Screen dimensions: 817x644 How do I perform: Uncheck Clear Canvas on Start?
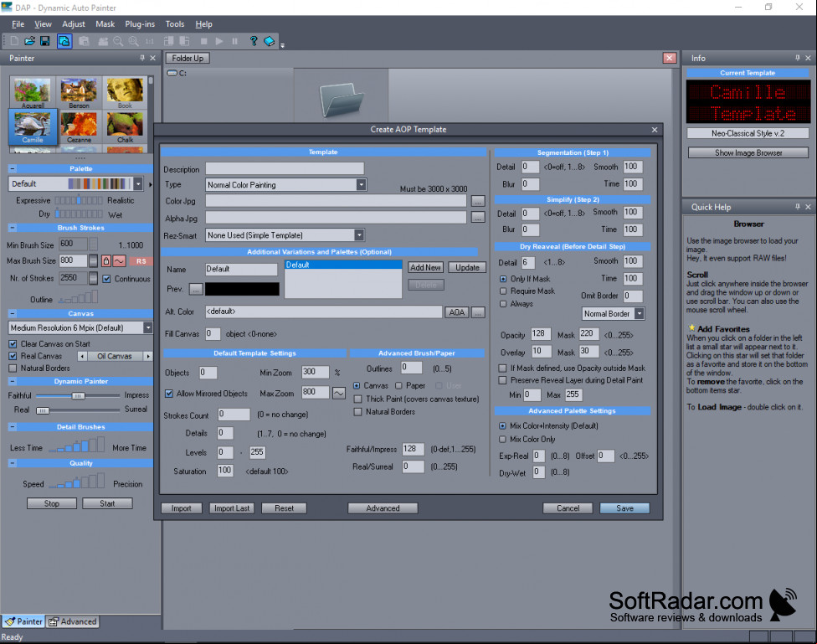click(13, 344)
